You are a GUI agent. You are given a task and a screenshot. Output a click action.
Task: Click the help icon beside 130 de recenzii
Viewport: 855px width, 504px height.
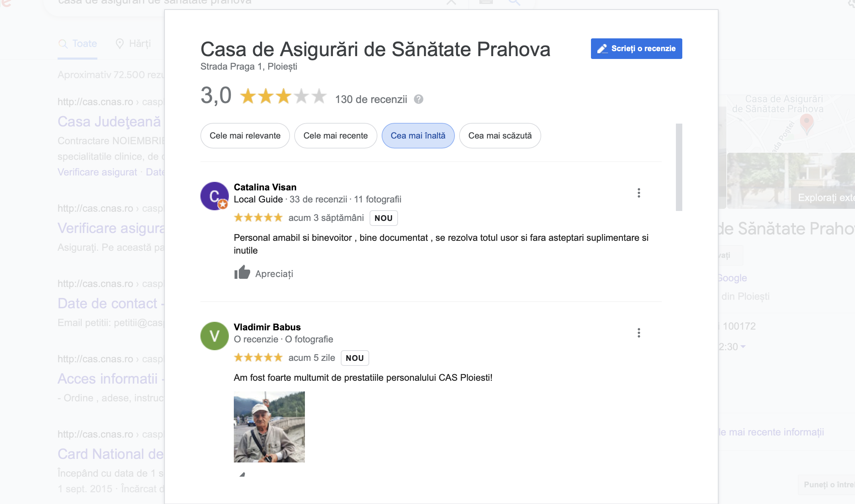419,99
